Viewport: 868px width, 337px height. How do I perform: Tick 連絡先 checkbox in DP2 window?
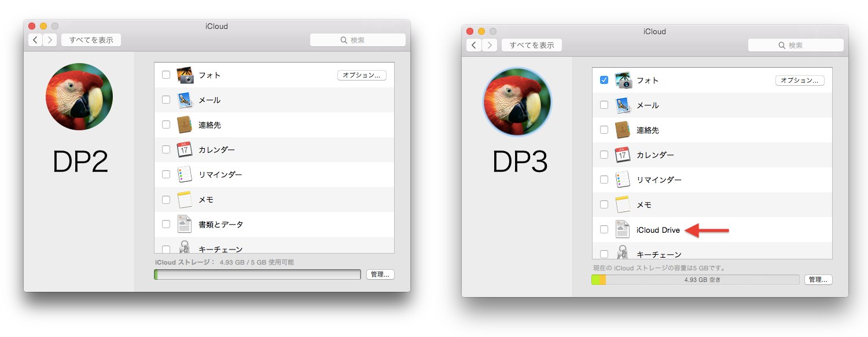166,124
